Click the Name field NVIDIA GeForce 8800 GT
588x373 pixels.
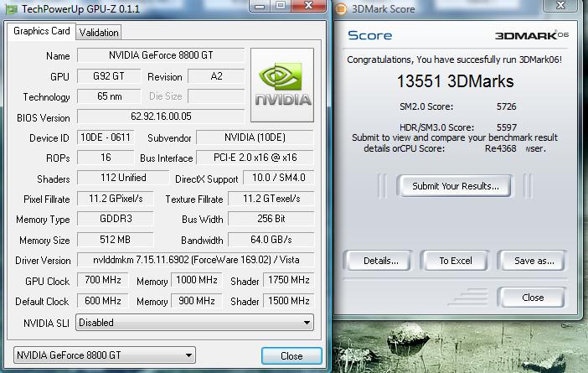[161, 55]
